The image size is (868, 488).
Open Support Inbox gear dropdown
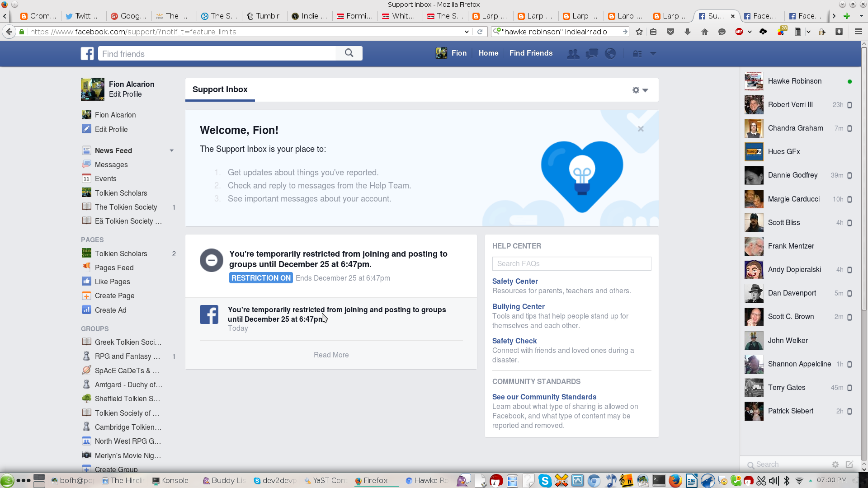[x=640, y=90]
